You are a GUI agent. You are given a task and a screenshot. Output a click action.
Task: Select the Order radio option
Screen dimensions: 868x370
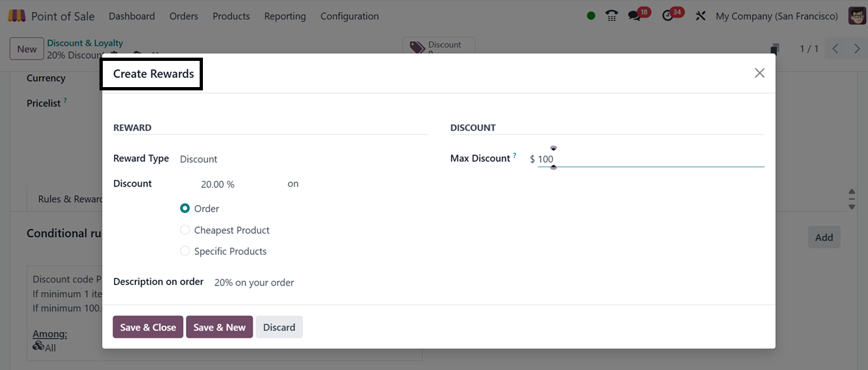pyautogui.click(x=185, y=209)
